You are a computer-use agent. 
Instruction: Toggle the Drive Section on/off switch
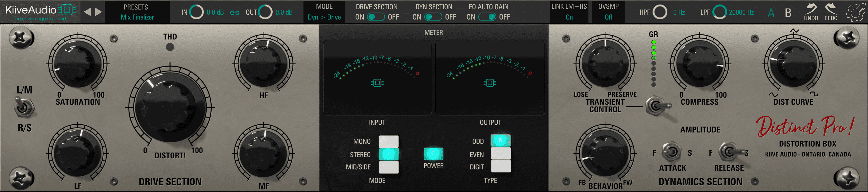coord(376,17)
